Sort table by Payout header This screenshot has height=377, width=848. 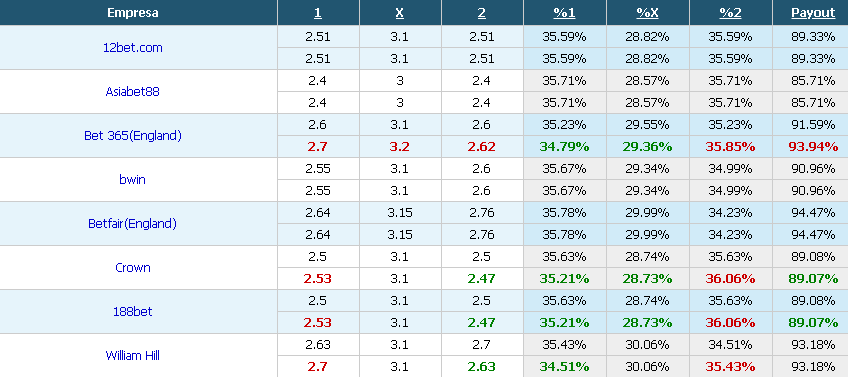[813, 13]
